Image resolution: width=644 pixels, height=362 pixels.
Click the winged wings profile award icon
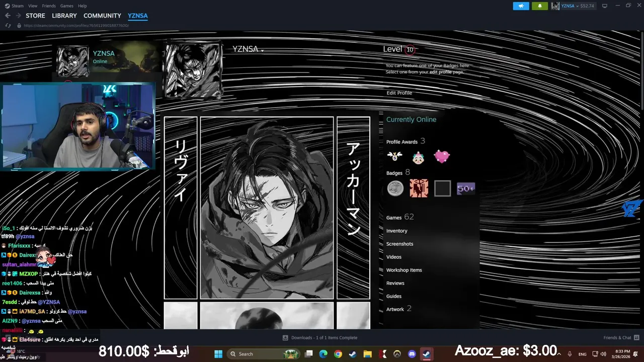pyautogui.click(x=395, y=156)
